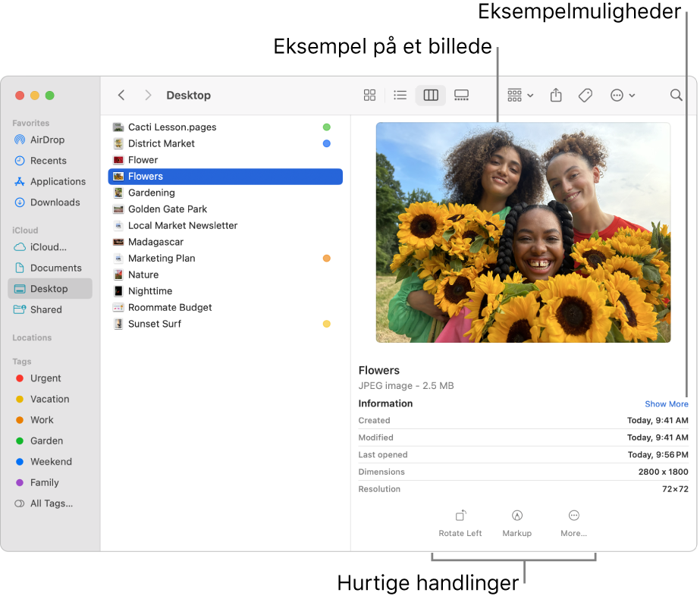Screen dimensions: 700x599
Task: Switch to list view in the toolbar
Action: coord(400,95)
